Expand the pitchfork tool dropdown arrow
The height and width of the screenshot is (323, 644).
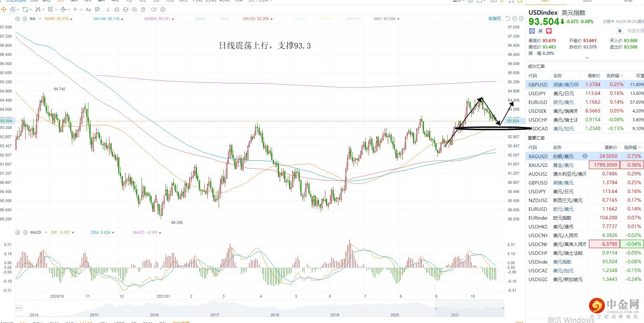pos(43,9)
